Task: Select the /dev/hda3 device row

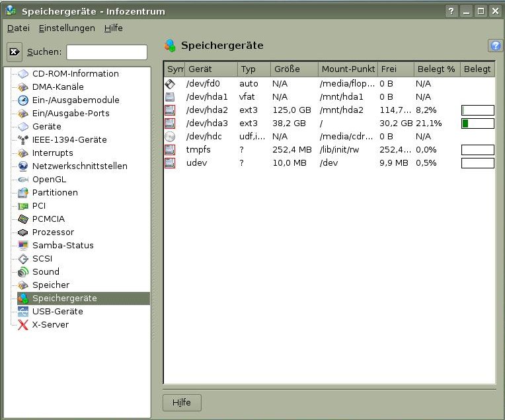Action: click(x=329, y=123)
